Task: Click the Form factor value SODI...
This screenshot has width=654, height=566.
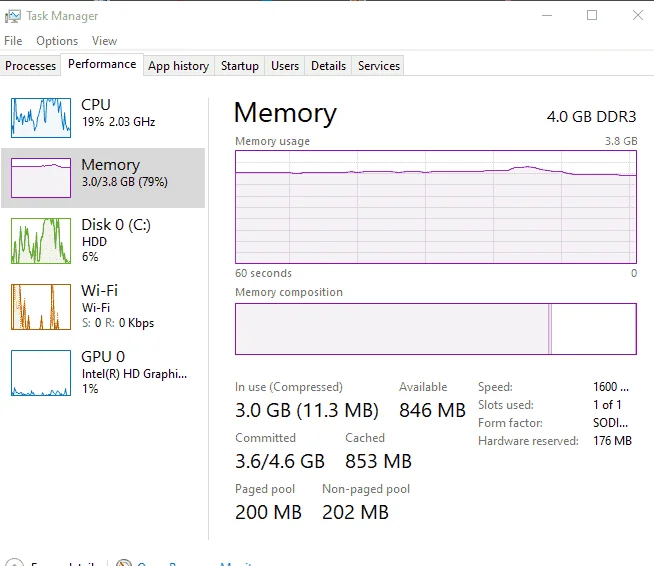Action: tap(611, 423)
